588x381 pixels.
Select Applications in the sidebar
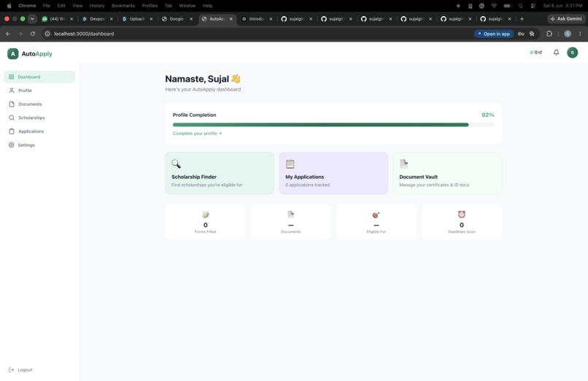pos(39,131)
